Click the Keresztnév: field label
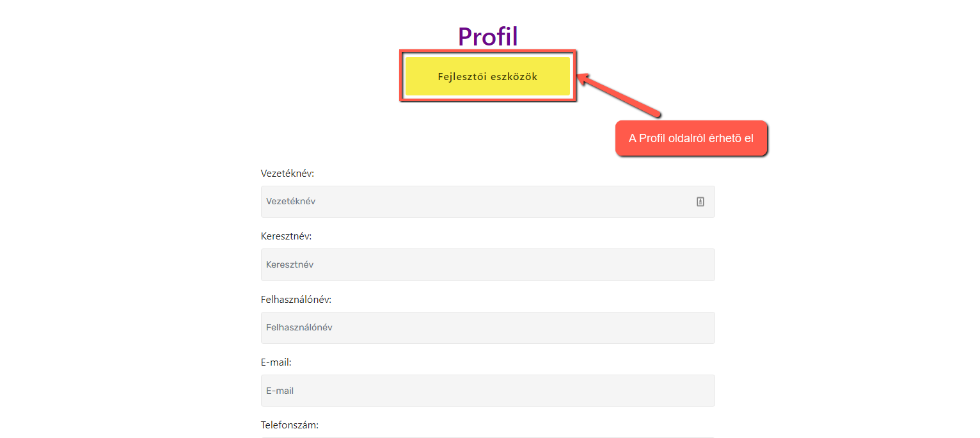Screen dimensions: 980x438 (x=286, y=236)
